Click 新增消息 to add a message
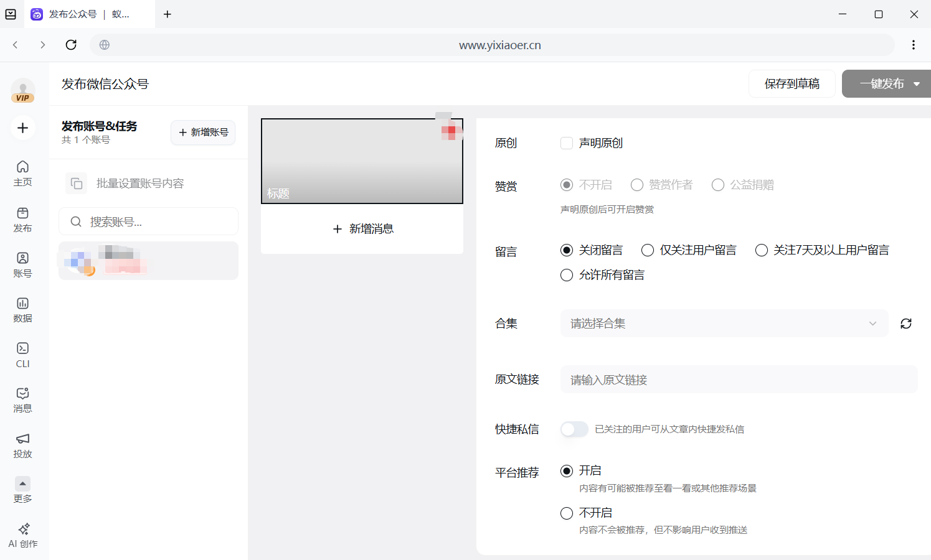This screenshot has height=560, width=931. pos(362,229)
